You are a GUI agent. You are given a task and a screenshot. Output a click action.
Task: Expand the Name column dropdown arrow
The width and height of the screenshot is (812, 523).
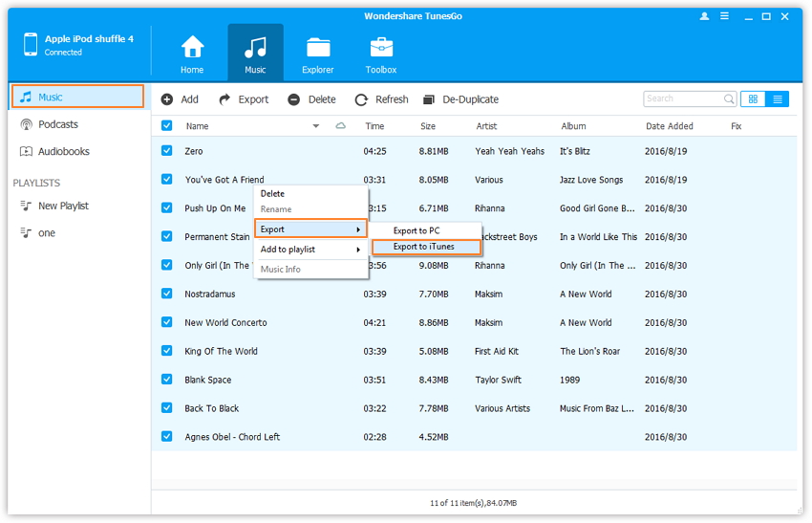click(x=316, y=126)
